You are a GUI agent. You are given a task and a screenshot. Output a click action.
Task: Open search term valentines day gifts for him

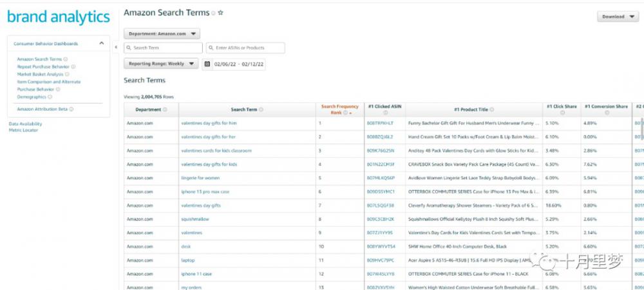pos(209,123)
